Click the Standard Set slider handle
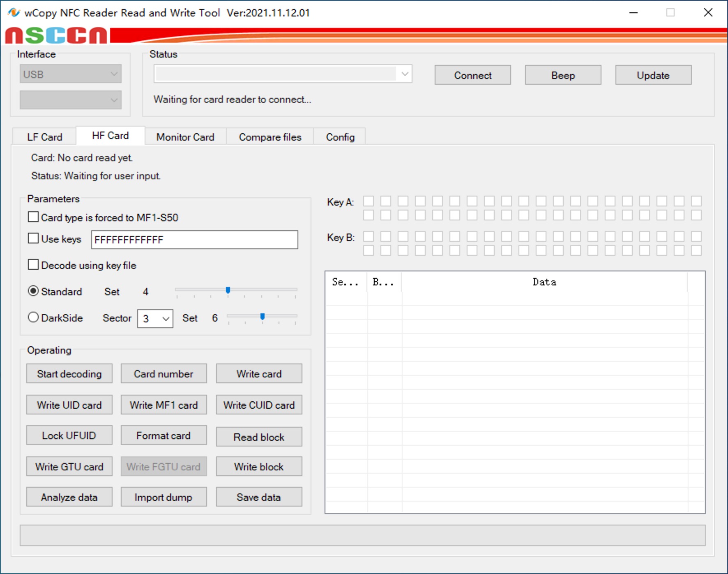Screen dimensions: 728x574 [x=228, y=290]
